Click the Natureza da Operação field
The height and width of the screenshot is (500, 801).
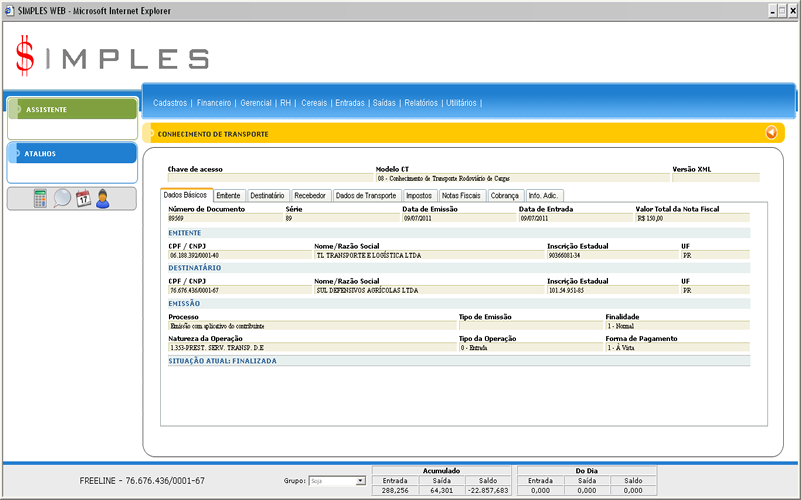click(x=312, y=347)
